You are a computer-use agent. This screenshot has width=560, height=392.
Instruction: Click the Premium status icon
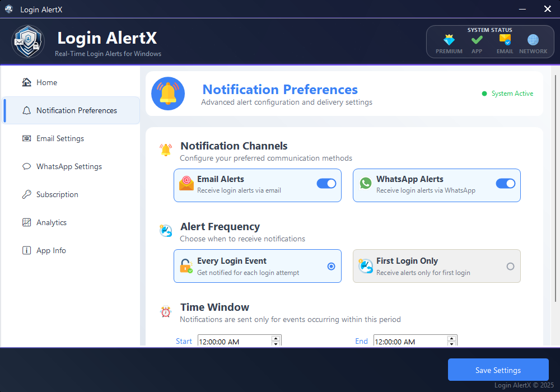tap(449, 40)
